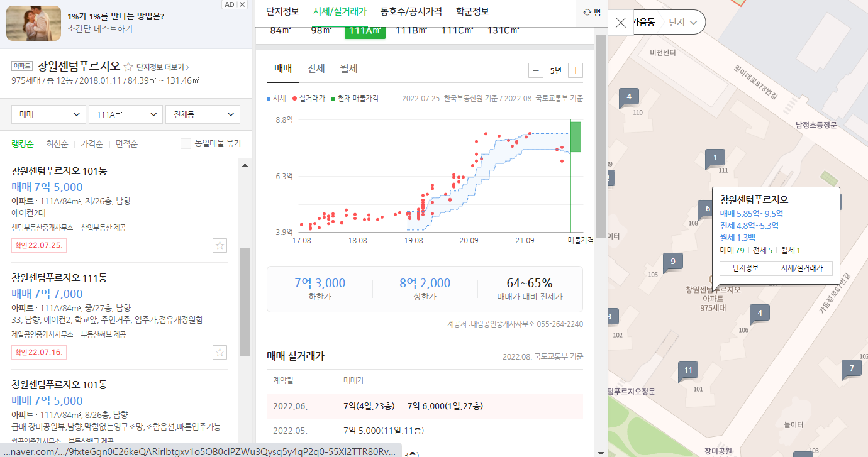Screen dimensions: 868x457
Task: Select the highlighted 111A㎡ area option
Action: click(365, 31)
